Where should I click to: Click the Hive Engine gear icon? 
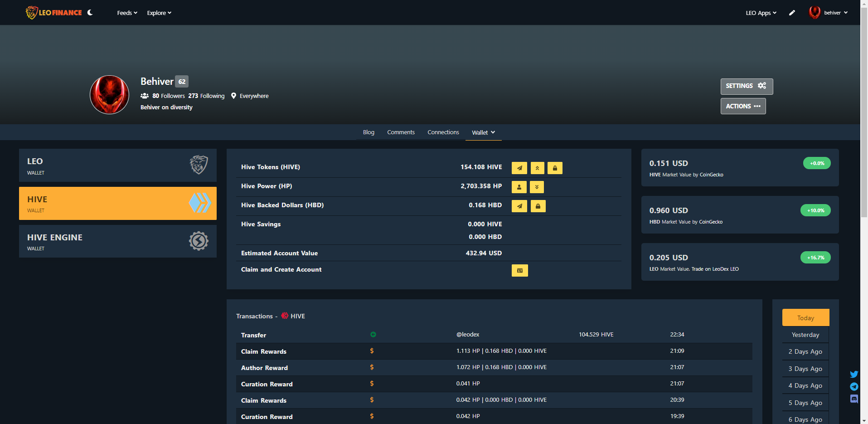[199, 241]
